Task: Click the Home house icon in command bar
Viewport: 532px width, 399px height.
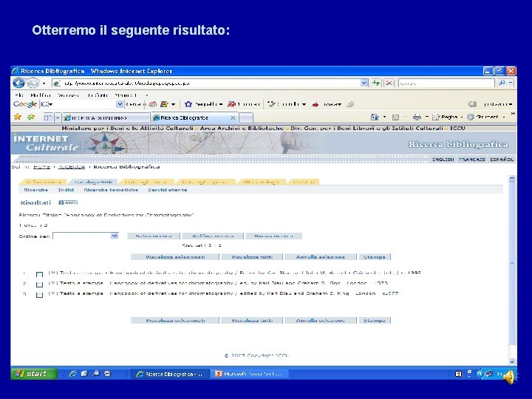Action: click(375, 117)
